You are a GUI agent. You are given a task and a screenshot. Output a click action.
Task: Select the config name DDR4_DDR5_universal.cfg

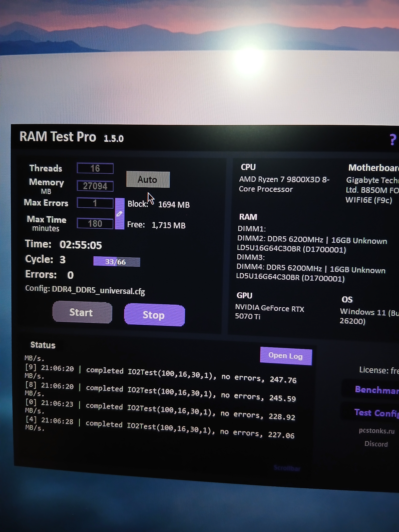[x=98, y=291]
